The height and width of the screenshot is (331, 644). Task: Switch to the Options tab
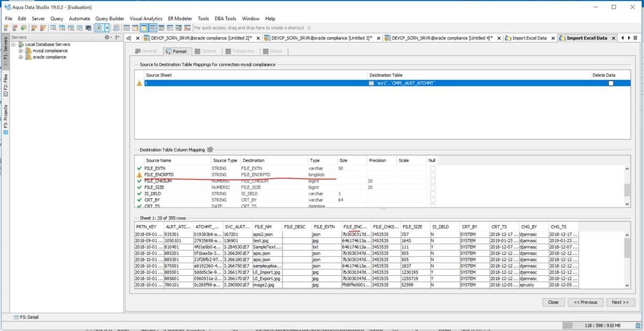(205, 51)
